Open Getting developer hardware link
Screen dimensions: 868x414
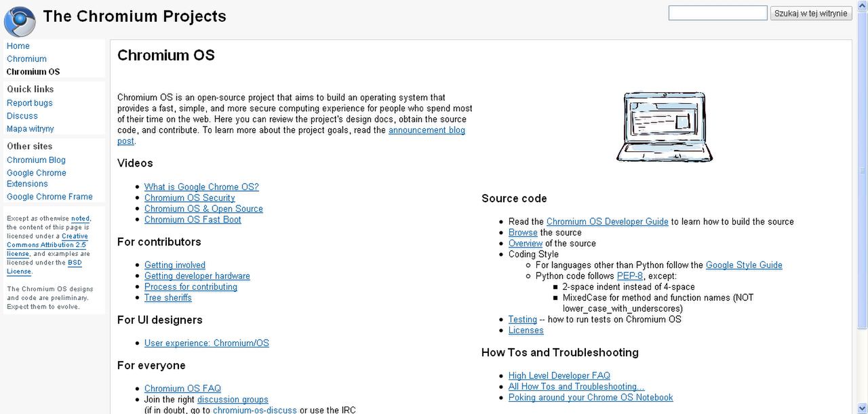coord(197,276)
